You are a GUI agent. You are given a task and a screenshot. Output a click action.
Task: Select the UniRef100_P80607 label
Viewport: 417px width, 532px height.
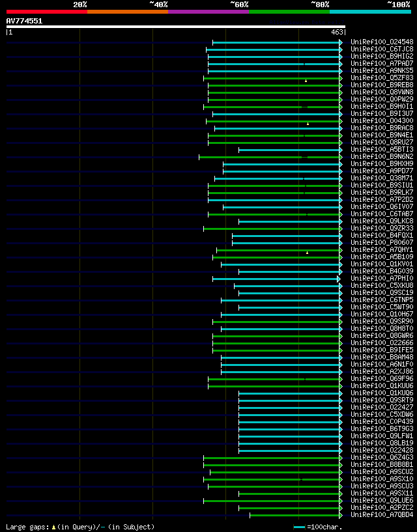click(382, 243)
